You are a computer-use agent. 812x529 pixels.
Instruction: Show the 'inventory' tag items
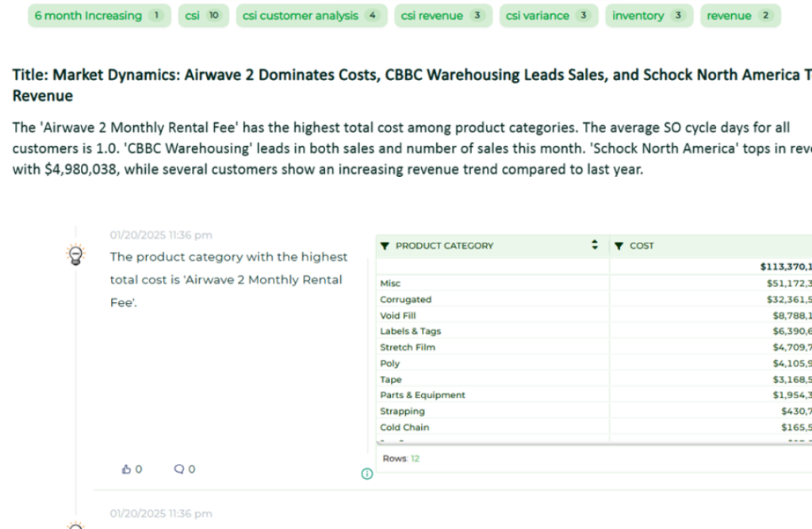(649, 16)
